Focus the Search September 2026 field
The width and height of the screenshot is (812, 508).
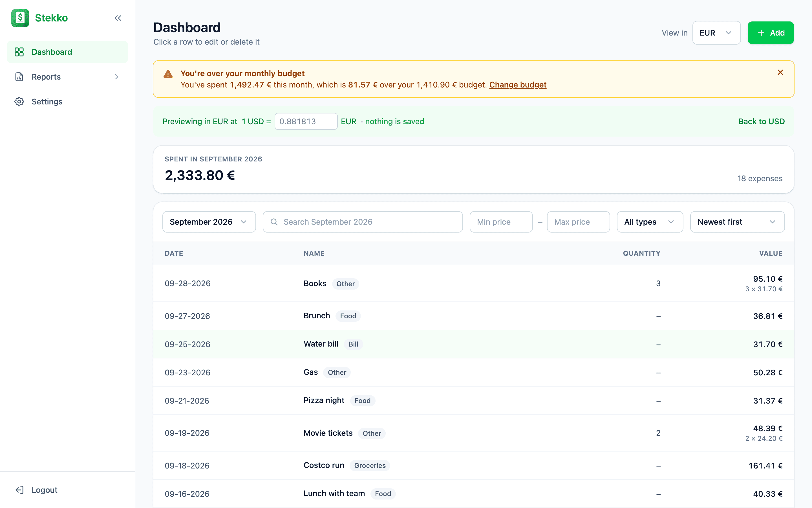363,222
